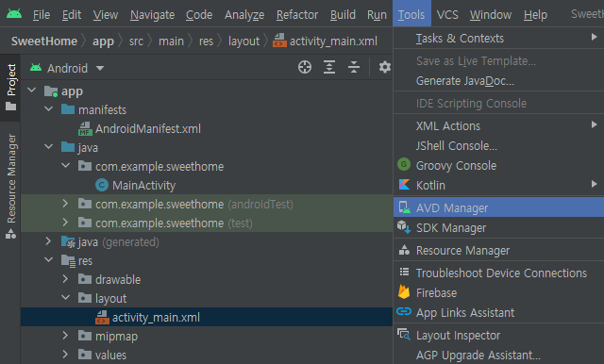This screenshot has width=604, height=364.
Task: Open the Refactor menu
Action: tap(297, 15)
